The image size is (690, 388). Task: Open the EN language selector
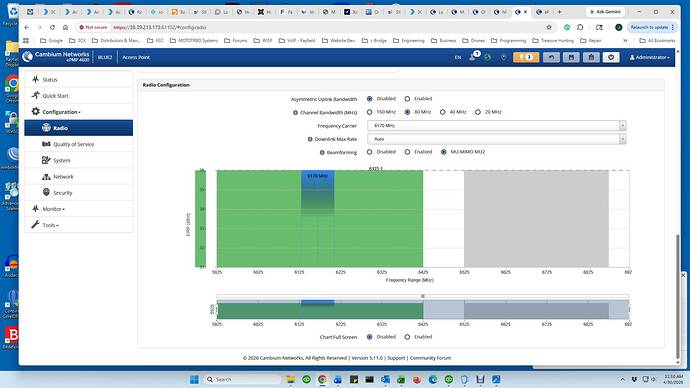458,57
